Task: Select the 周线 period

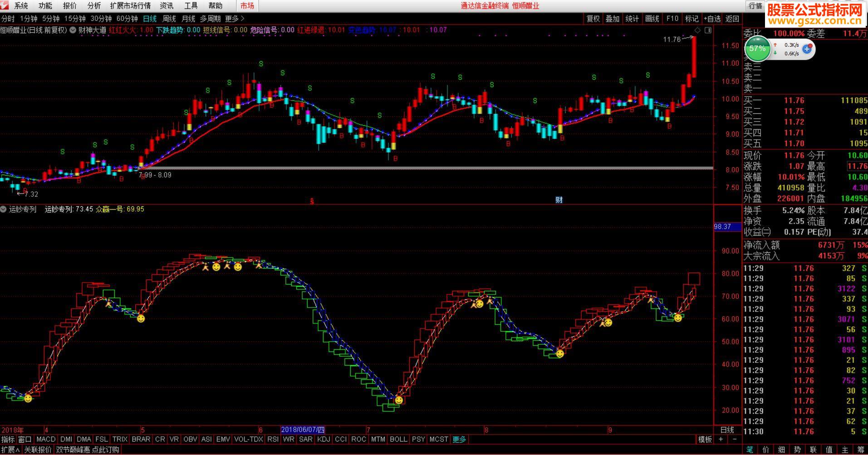Action: click(169, 19)
